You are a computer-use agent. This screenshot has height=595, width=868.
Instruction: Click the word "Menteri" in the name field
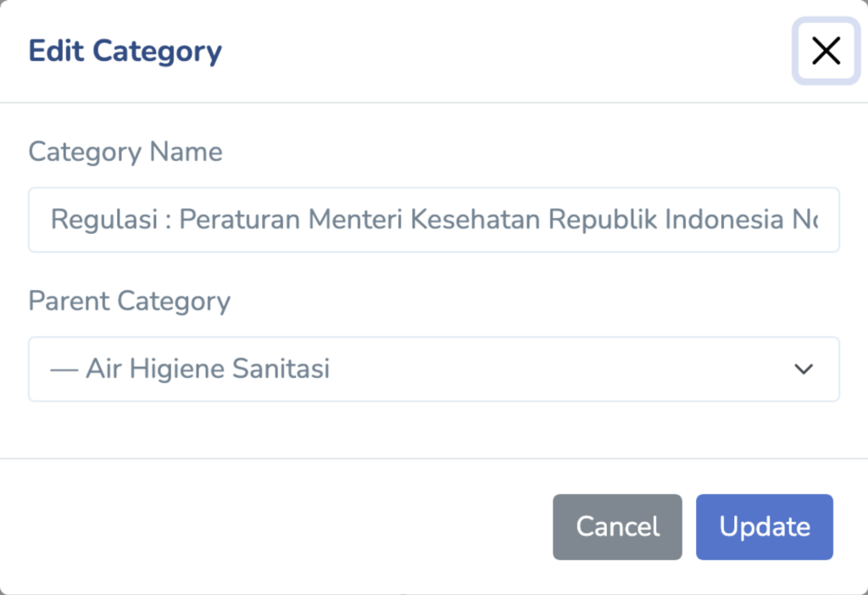pyautogui.click(x=355, y=220)
